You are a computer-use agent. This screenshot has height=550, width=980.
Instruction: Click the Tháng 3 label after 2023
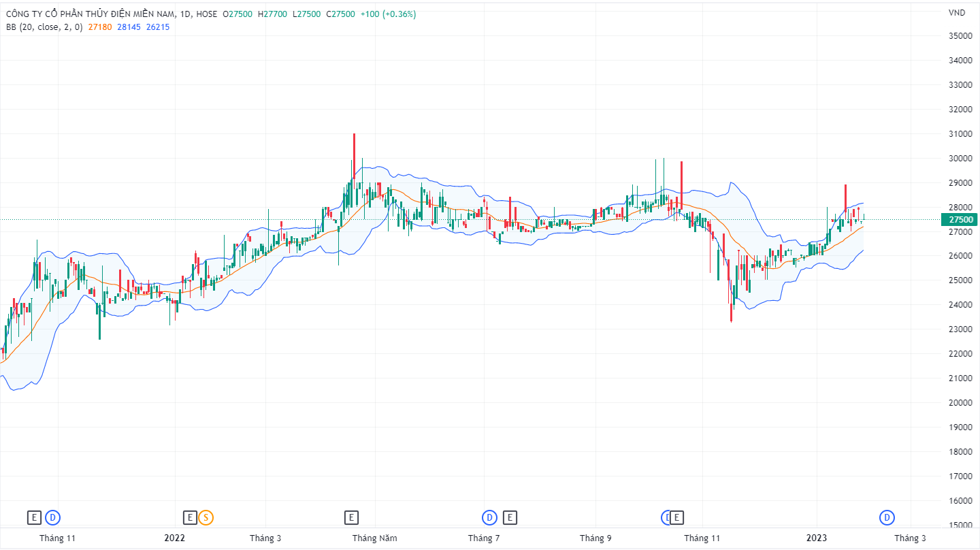point(910,538)
